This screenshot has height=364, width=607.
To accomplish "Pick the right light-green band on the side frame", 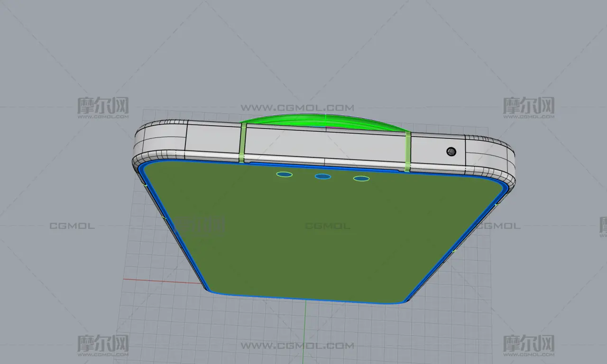I will click(x=408, y=151).
